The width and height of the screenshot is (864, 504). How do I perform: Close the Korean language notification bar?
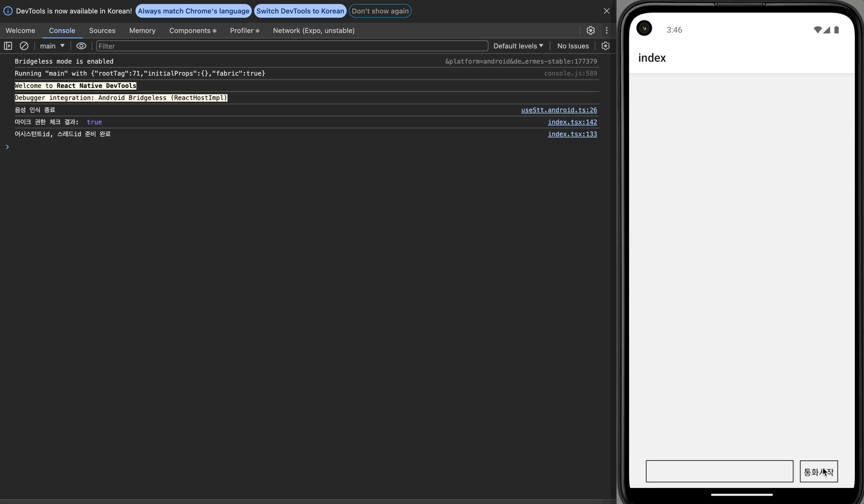(x=607, y=11)
